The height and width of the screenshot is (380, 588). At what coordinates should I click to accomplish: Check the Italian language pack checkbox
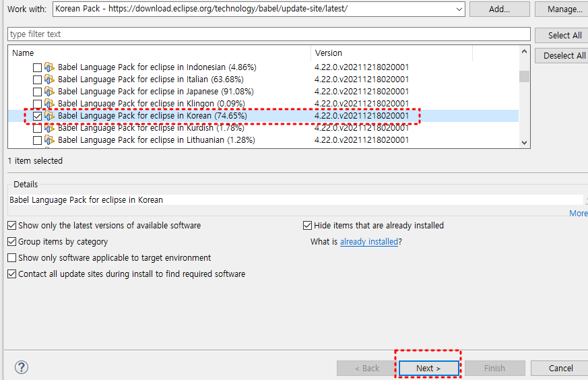point(37,80)
